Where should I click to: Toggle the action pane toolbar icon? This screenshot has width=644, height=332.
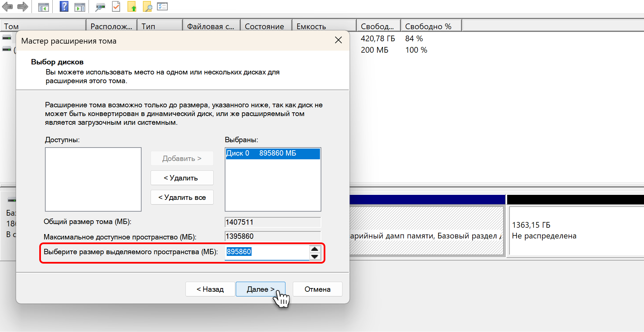(79, 7)
